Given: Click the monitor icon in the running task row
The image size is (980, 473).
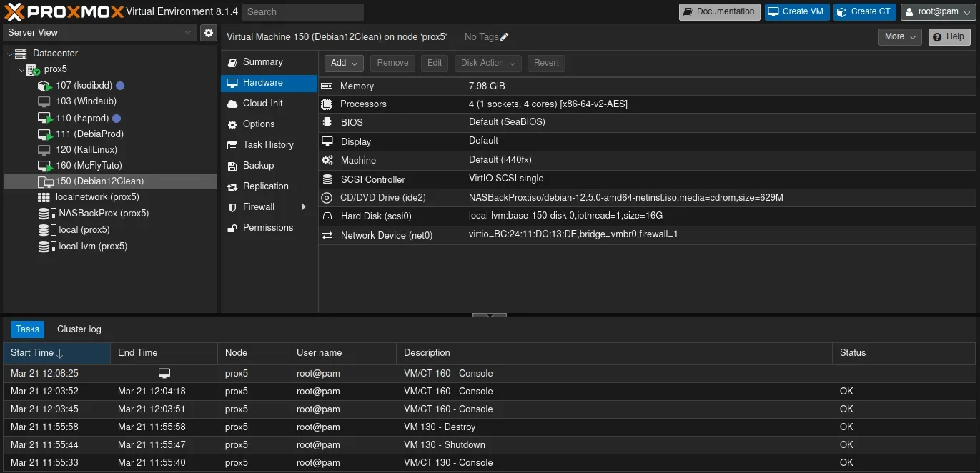Looking at the screenshot, I should (164, 373).
